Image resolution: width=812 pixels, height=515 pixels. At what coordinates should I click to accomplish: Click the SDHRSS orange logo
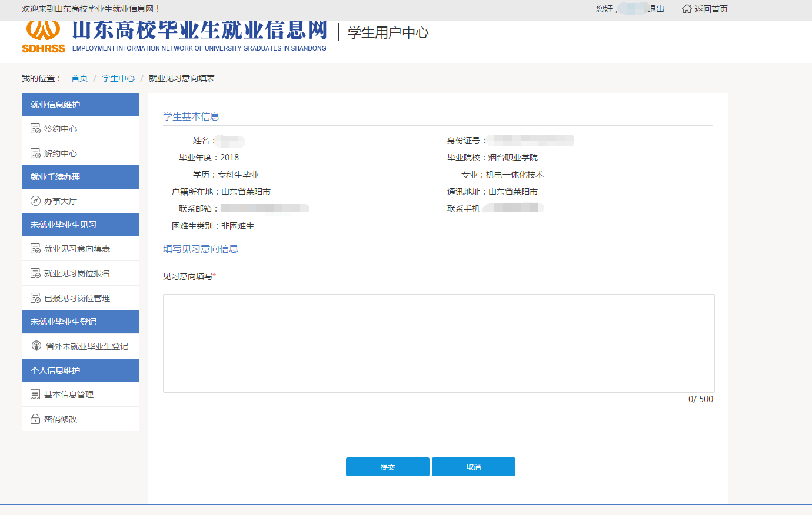pos(44,36)
